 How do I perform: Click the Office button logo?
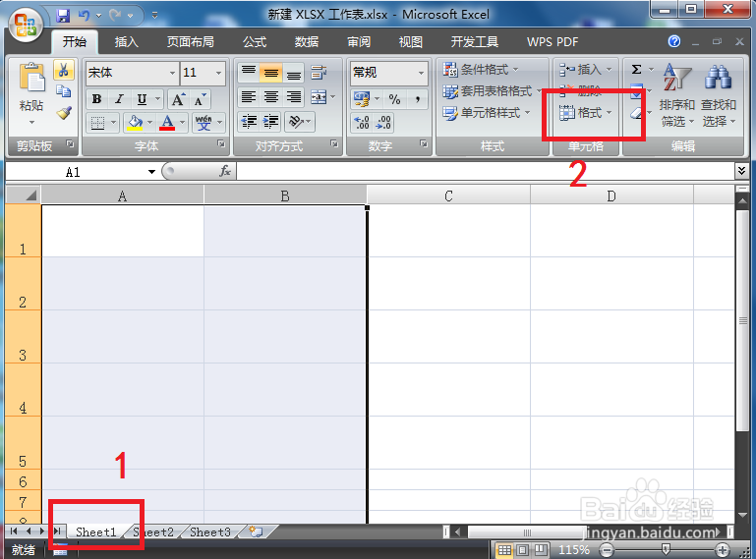coord(26,25)
